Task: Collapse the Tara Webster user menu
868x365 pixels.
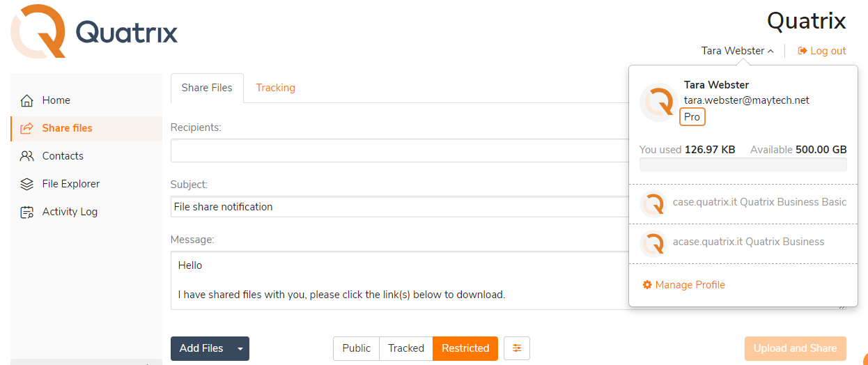Action: point(738,51)
